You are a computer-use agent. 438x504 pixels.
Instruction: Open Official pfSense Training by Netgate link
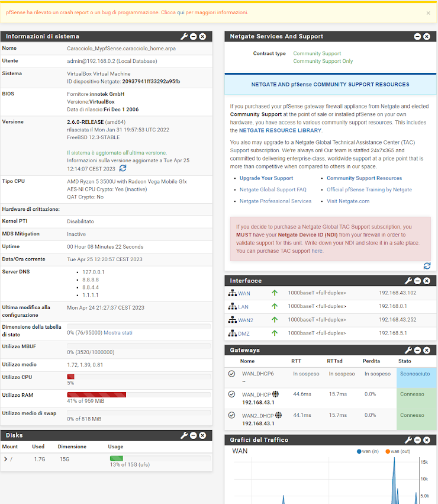369,190
